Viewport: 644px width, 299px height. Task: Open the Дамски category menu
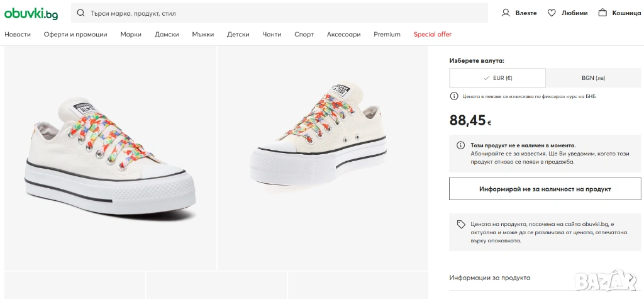(167, 35)
